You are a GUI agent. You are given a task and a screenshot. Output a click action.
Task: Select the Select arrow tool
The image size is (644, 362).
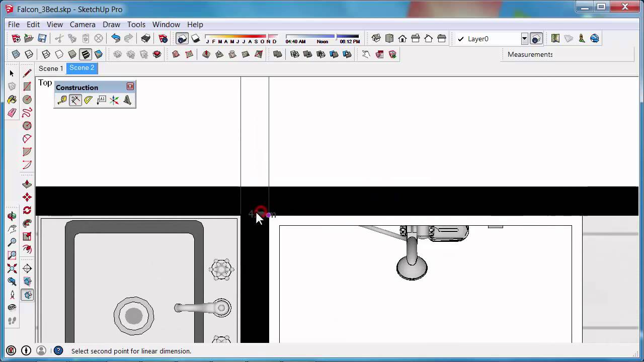coord(12,73)
